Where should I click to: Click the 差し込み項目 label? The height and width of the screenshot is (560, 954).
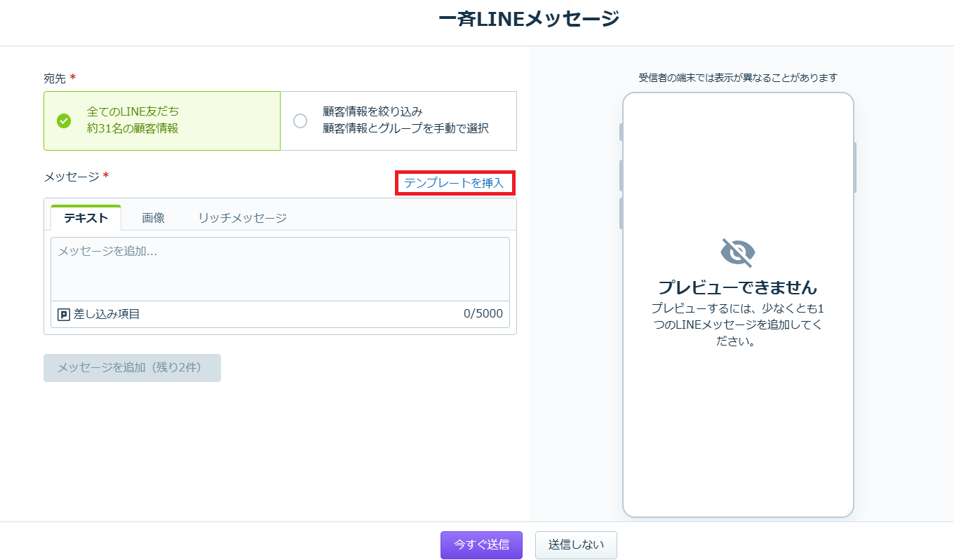(107, 314)
